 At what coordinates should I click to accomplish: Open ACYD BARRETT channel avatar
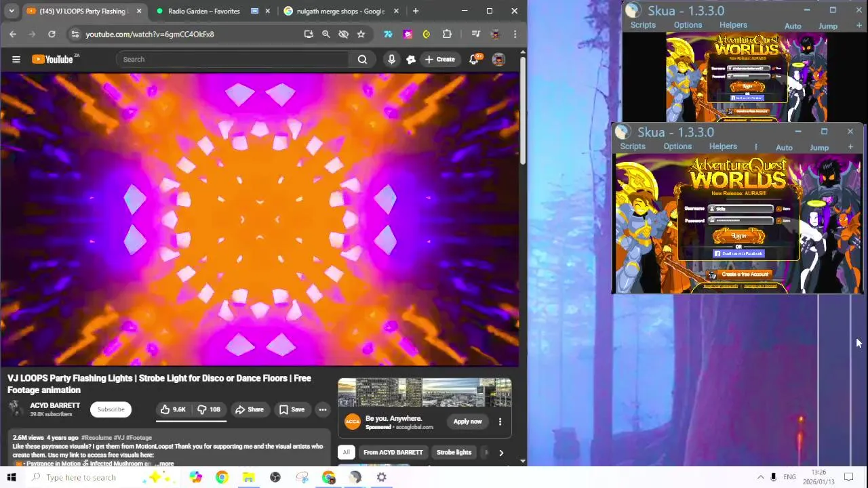click(16, 409)
